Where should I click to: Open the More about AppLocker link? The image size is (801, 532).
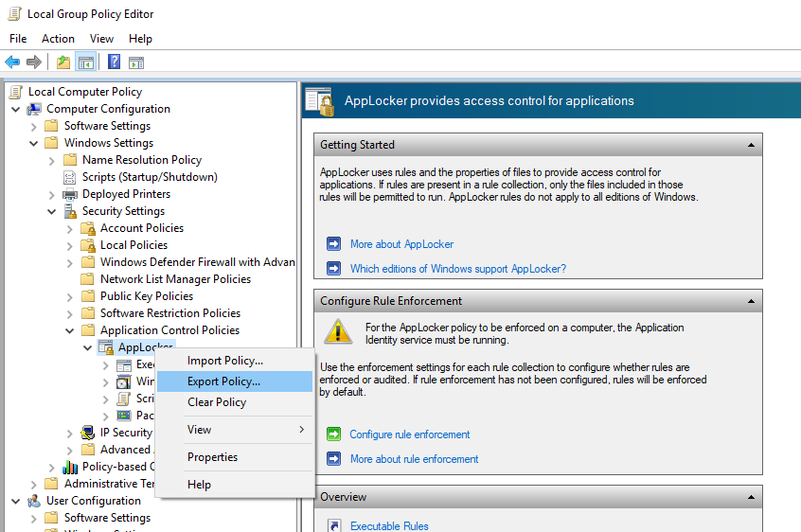coord(402,244)
